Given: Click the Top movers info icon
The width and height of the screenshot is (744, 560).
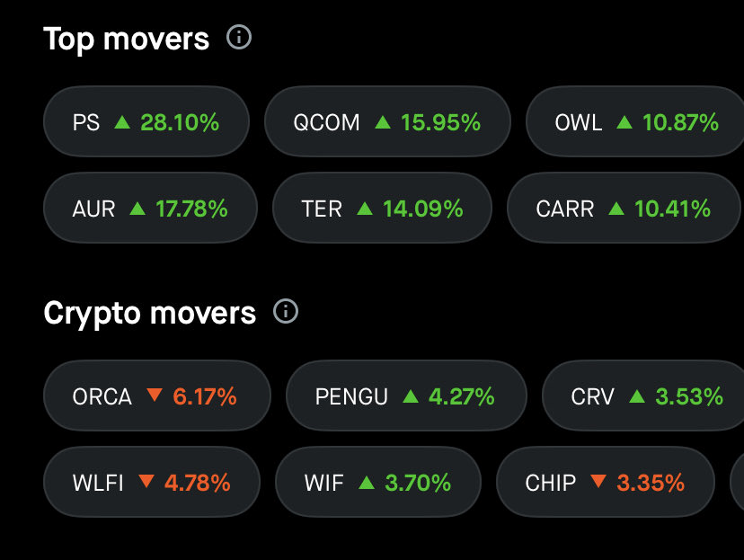Looking at the screenshot, I should point(239,37).
